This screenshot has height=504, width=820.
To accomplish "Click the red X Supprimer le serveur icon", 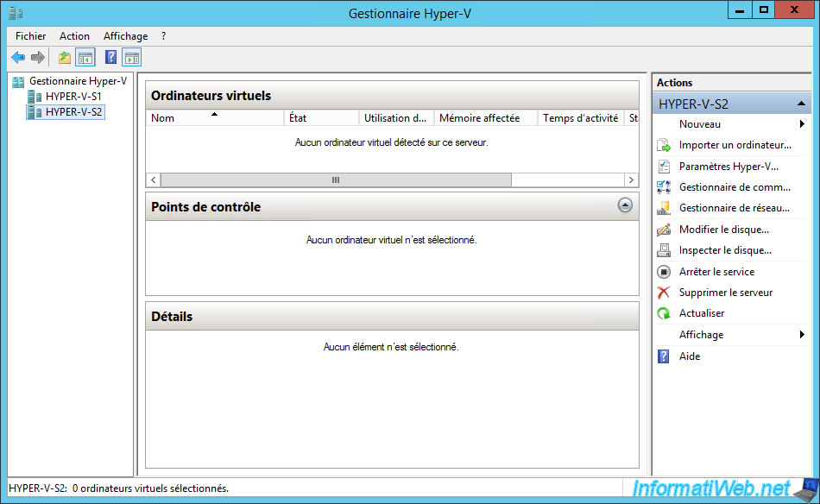I will 664,293.
